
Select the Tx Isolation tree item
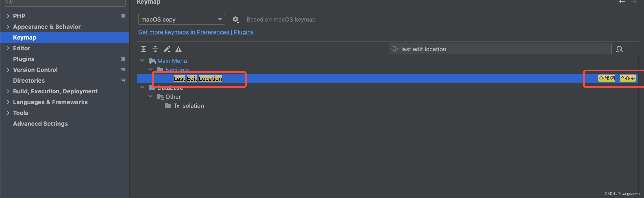click(x=189, y=106)
